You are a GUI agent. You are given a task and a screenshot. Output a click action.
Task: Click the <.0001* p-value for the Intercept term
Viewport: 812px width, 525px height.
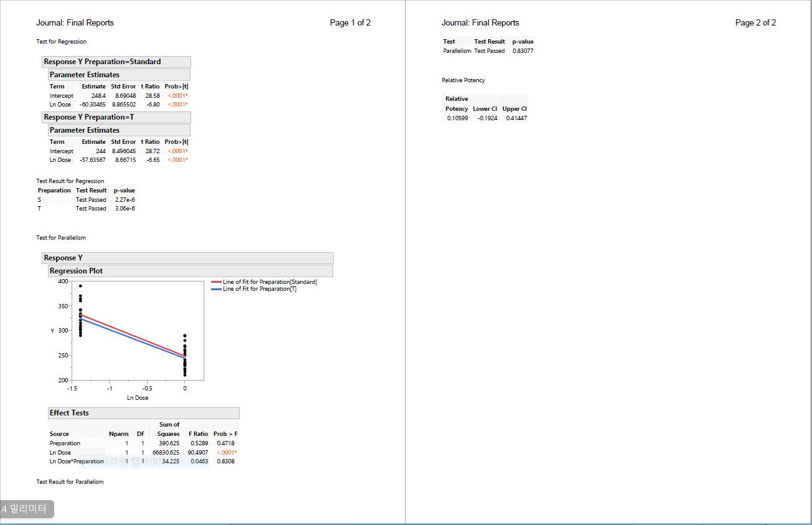click(176, 95)
